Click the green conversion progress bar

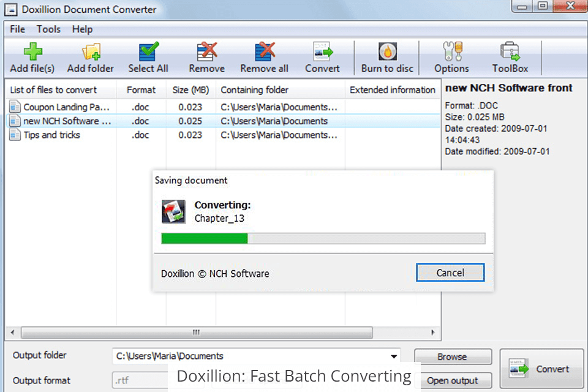tap(205, 238)
